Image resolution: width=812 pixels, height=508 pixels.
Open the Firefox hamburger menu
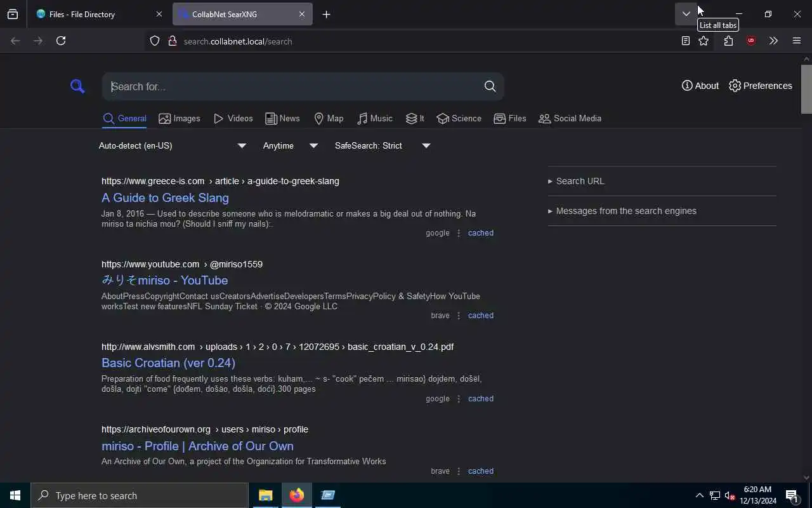pyautogui.click(x=797, y=41)
